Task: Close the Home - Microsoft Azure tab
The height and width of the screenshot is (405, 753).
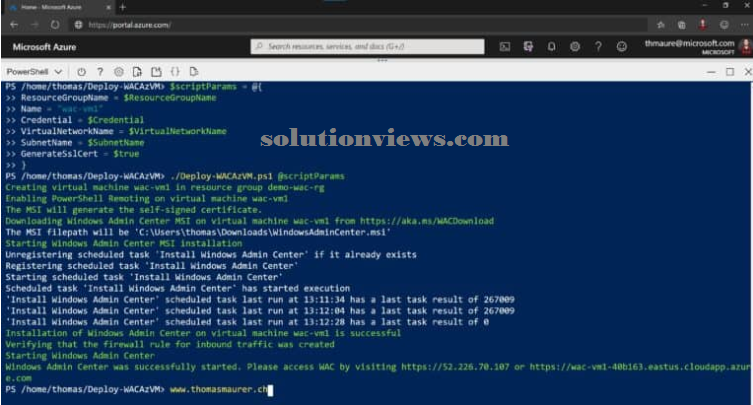Action: click(109, 7)
